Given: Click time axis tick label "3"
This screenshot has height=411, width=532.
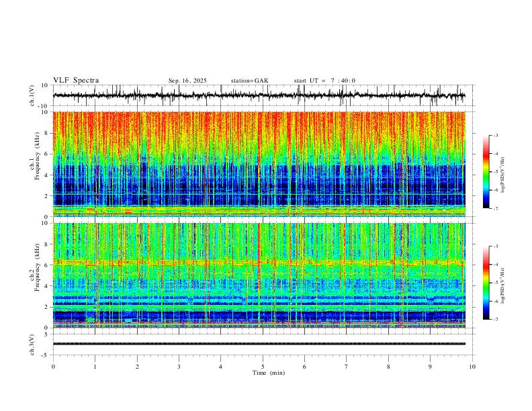Looking at the screenshot, I should [179, 367].
